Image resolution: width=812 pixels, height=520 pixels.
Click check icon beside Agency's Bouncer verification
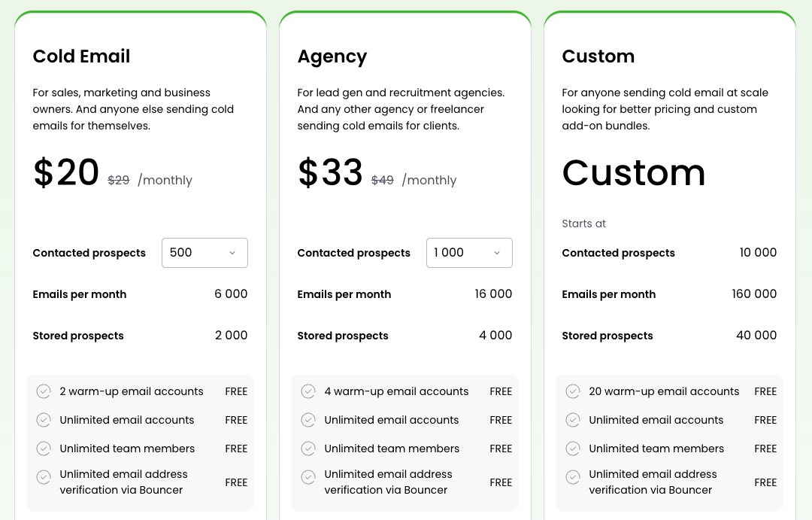[x=308, y=476]
